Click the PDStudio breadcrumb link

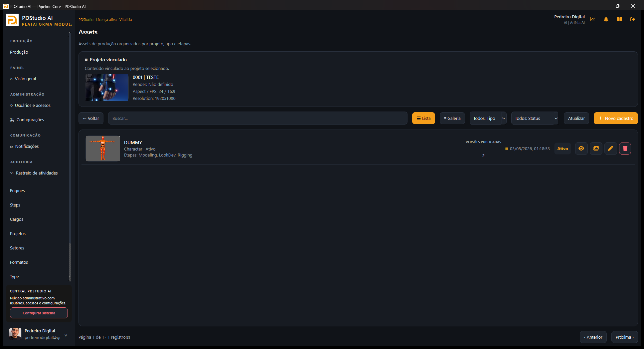[86, 20]
